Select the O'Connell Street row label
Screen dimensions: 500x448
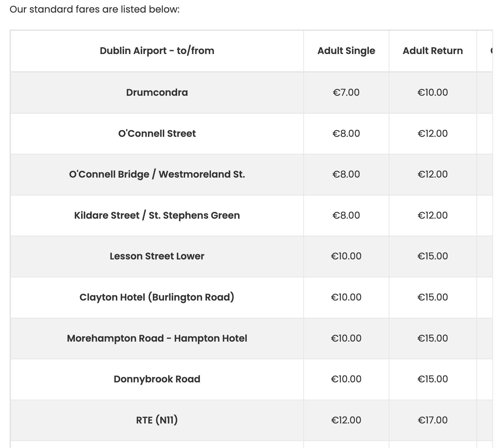tap(157, 134)
